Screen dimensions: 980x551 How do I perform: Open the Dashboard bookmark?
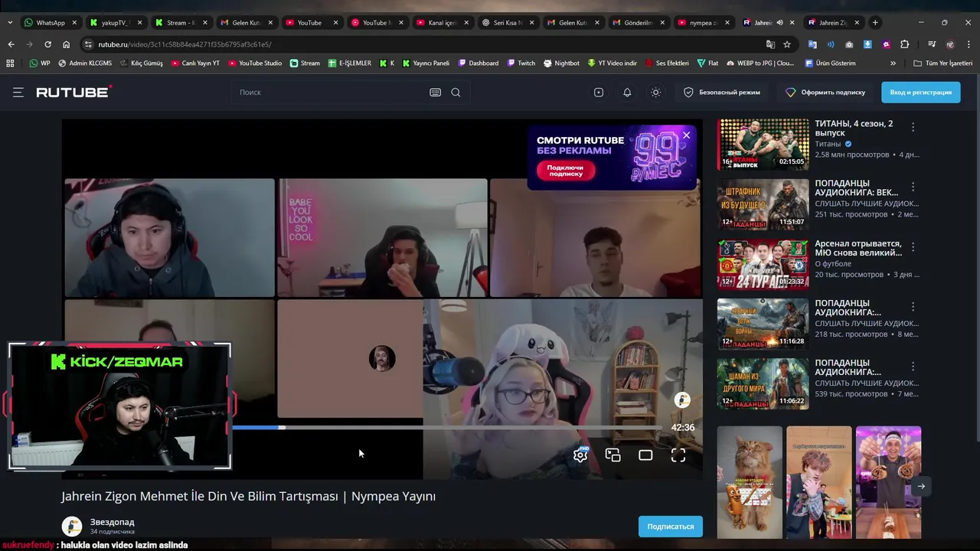(478, 64)
